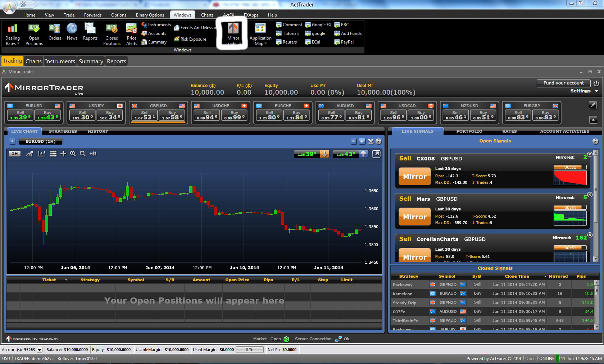
Task: Click the Open Signals panel scrollbar down arrow
Action: tap(595, 259)
